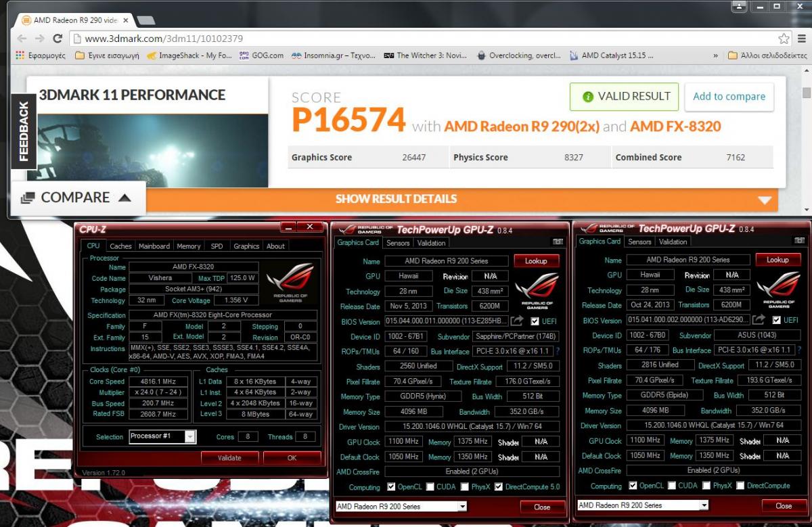Click the camera screenshot icon in ASUS GPU-Z
The width and height of the screenshot is (812, 527).
pyautogui.click(x=799, y=240)
